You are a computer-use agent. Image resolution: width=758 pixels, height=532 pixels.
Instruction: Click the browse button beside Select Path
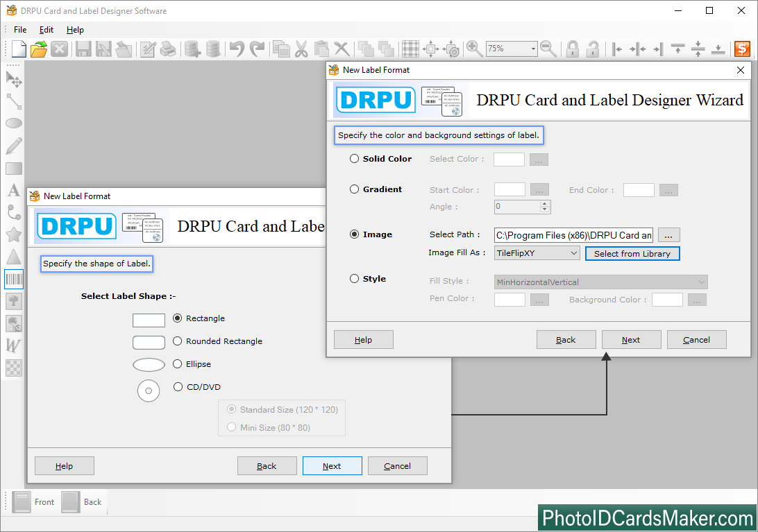(668, 235)
